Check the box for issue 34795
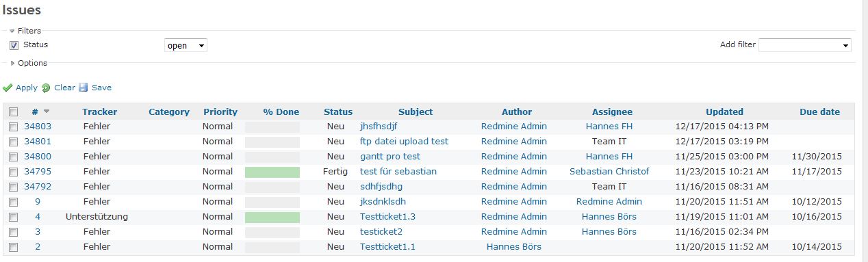The image size is (868, 262). [x=13, y=172]
